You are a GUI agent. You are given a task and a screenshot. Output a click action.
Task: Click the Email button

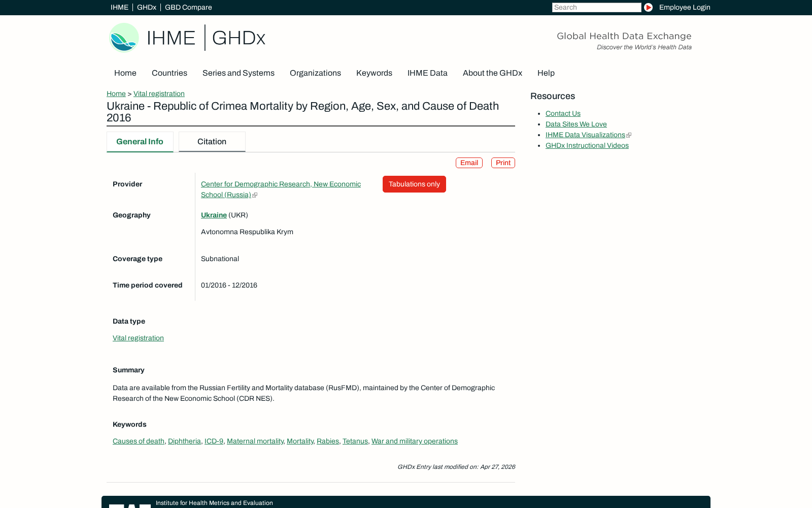coord(469,163)
